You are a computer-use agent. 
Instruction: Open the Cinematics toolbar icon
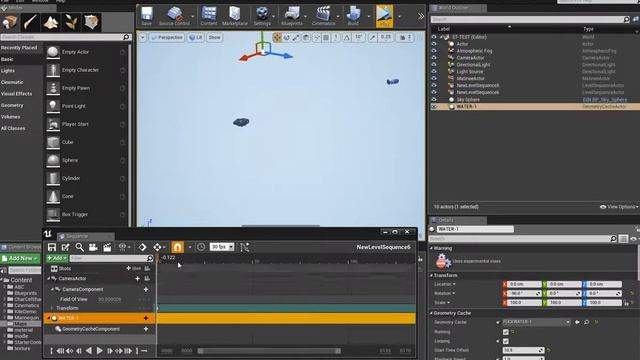324,16
